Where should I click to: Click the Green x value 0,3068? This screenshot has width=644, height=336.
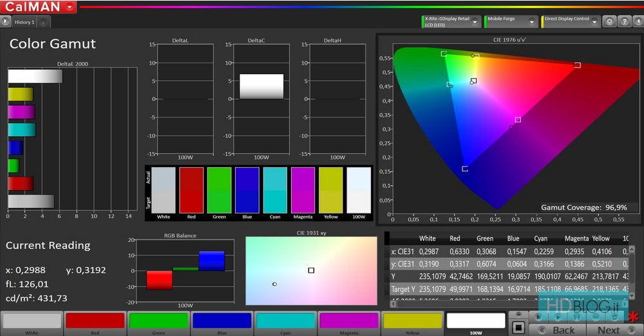pos(486,252)
